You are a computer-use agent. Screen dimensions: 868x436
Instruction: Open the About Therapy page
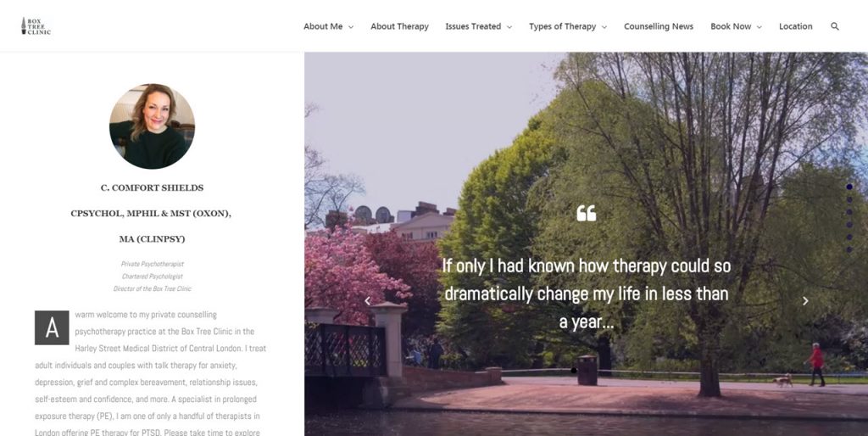click(x=400, y=26)
